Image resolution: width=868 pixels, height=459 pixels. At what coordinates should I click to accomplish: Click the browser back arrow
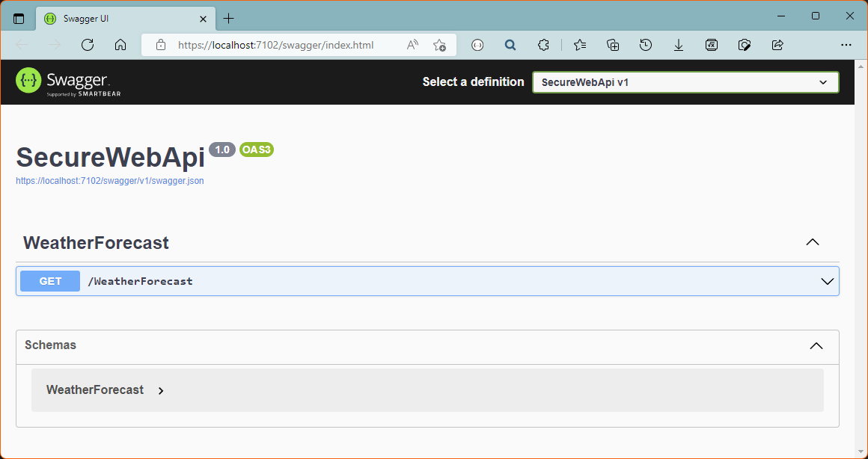click(22, 45)
